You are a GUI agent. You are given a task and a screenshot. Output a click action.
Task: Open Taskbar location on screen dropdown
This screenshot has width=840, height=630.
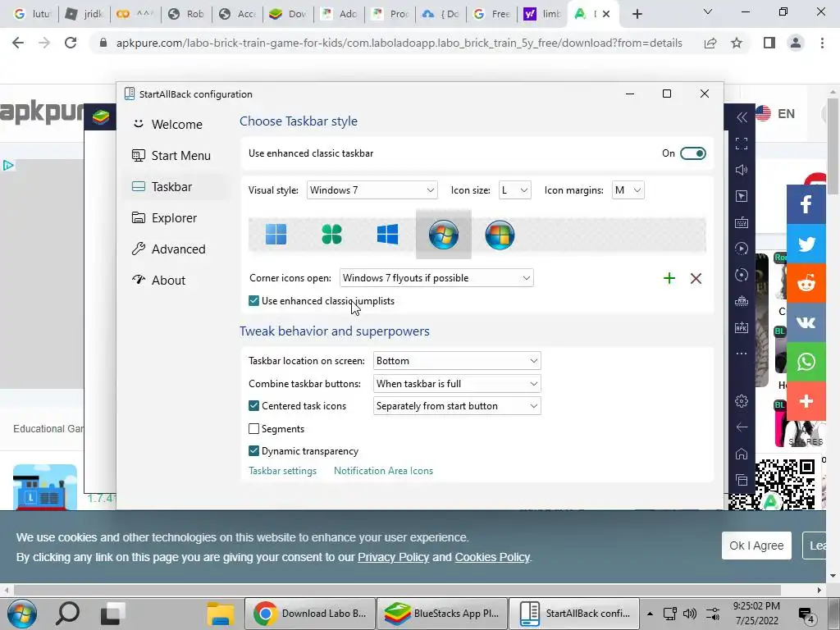pyautogui.click(x=457, y=361)
